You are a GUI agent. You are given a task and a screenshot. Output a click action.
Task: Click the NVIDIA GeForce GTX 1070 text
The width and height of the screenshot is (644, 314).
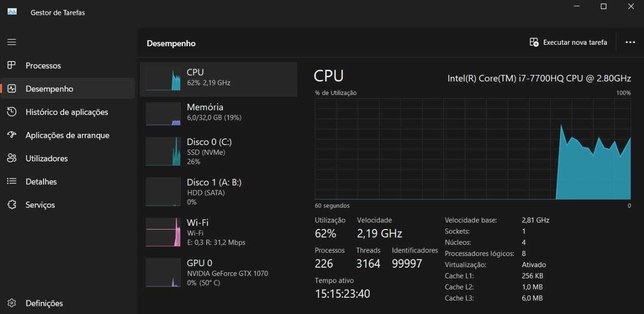[228, 273]
